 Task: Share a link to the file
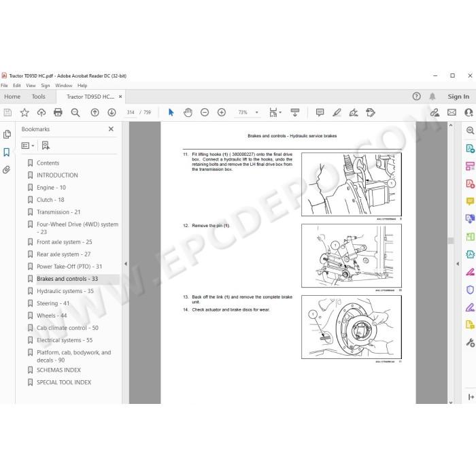[435, 113]
